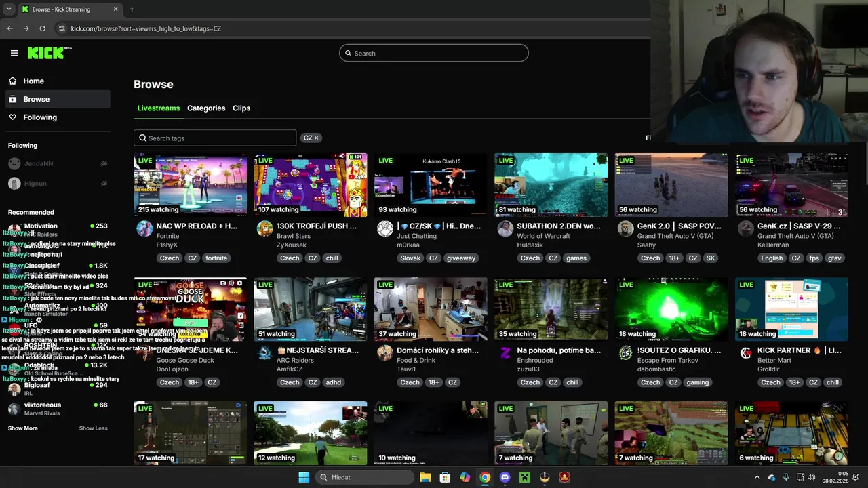Click AmfikCZ channel avatar
Screen dimensions: 868x488
pos(264,352)
